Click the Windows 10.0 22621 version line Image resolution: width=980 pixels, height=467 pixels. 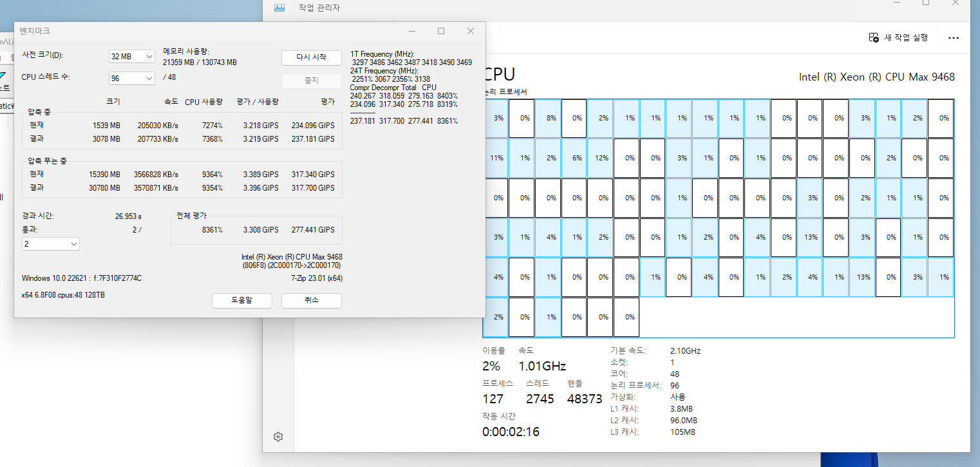[x=82, y=278]
